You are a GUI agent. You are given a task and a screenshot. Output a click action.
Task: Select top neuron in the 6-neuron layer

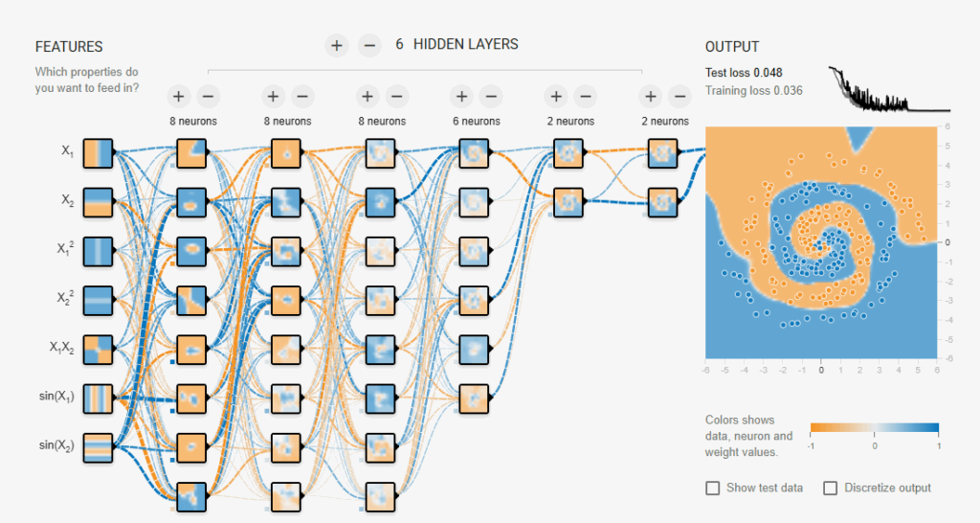tap(475, 154)
